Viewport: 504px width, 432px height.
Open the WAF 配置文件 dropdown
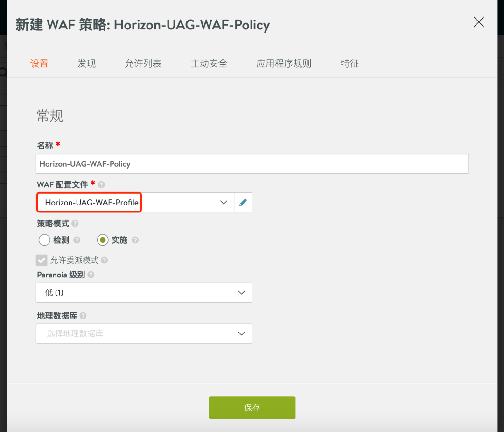tap(135, 202)
